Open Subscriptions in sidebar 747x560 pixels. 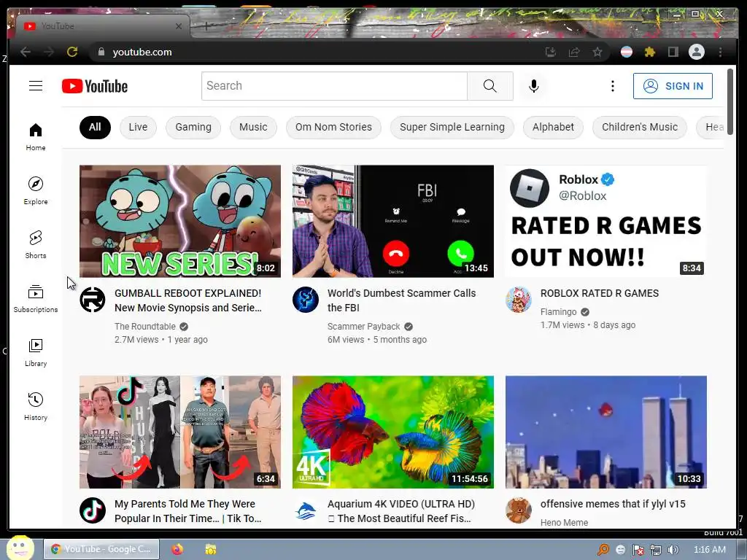click(x=36, y=298)
